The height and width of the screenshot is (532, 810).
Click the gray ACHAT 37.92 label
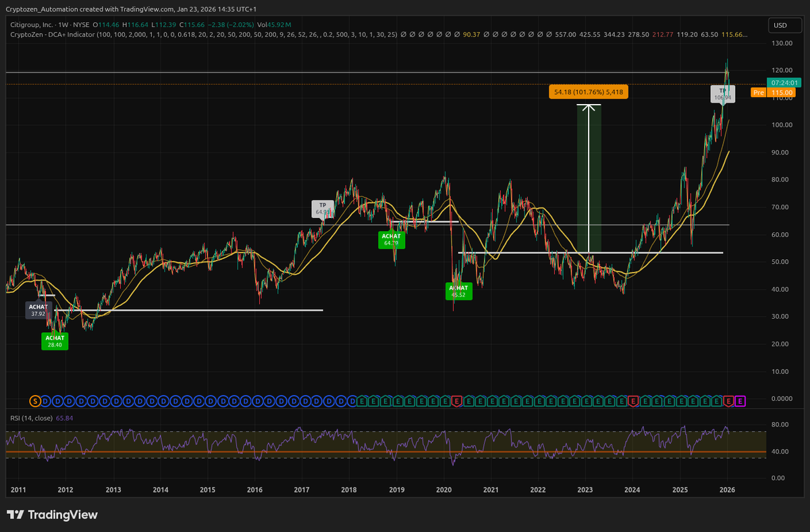38,310
